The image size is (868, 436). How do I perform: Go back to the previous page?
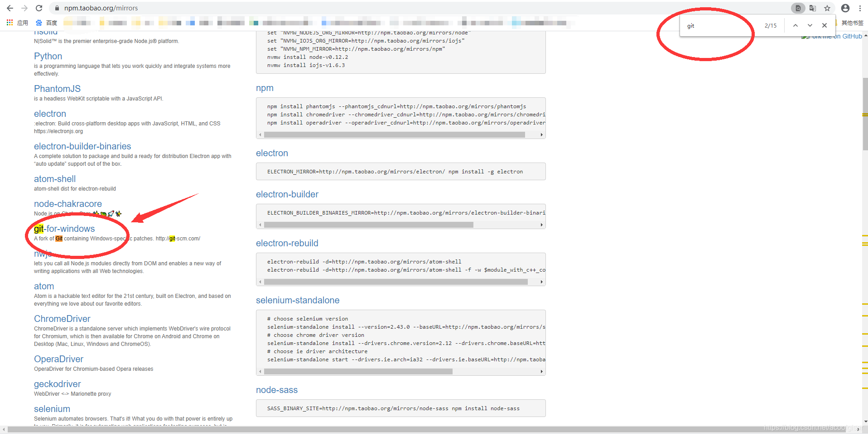pos(10,8)
